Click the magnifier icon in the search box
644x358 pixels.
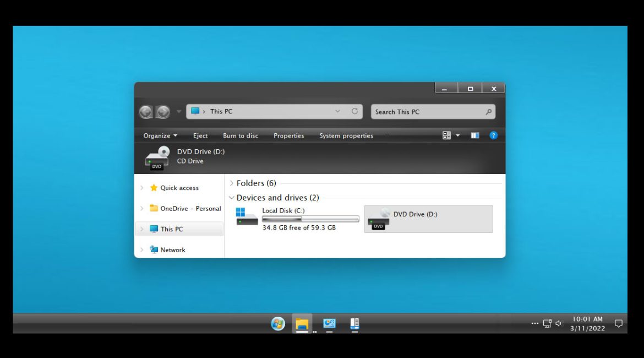488,112
